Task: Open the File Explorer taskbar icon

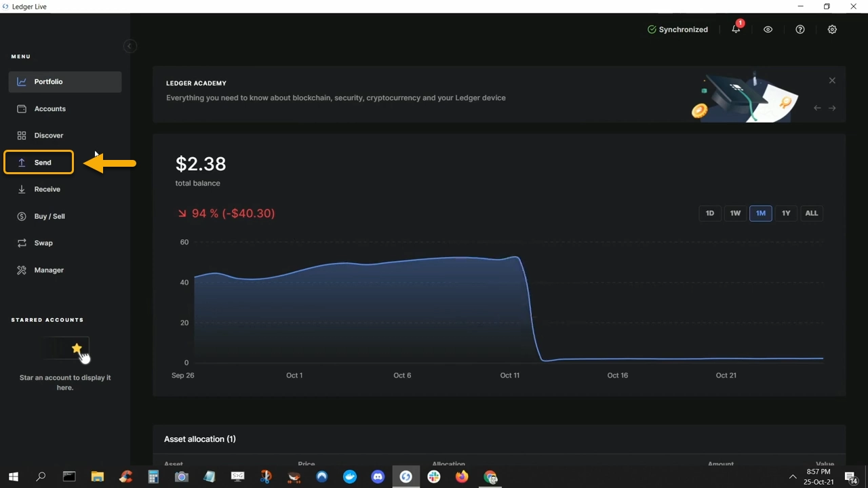Action: pos(97,477)
